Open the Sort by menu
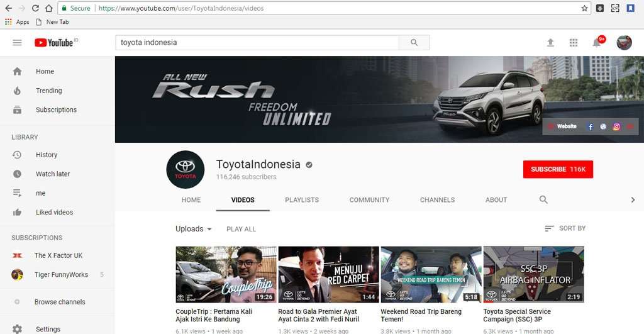Screen dimensions: 644x334 click(565, 228)
